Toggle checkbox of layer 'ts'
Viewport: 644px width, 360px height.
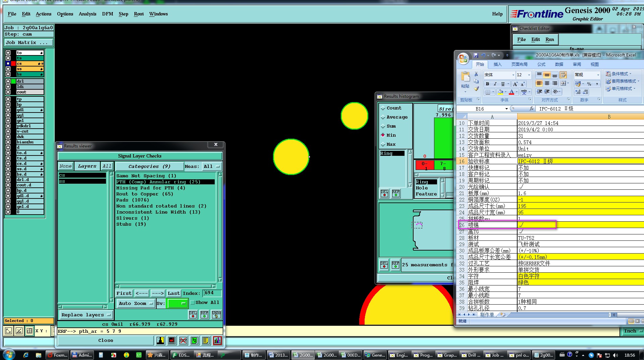point(8,58)
